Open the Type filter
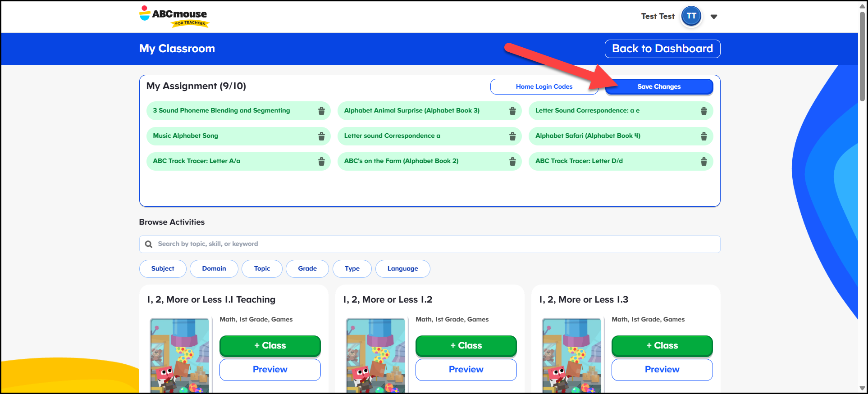868x394 pixels. click(352, 269)
